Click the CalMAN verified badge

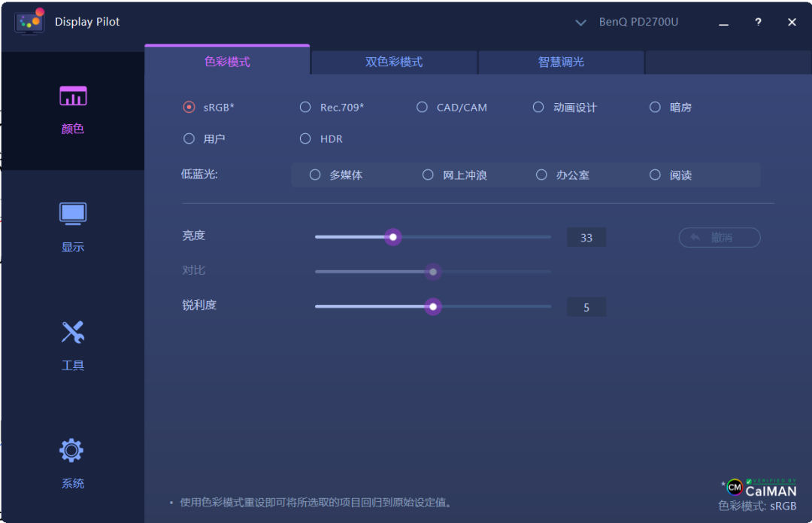(x=762, y=488)
